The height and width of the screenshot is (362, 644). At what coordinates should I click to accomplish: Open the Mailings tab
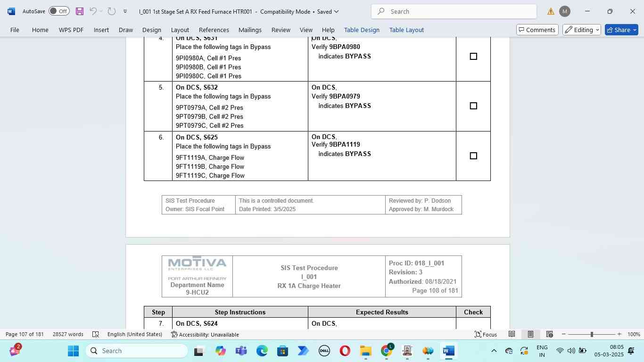(x=250, y=30)
